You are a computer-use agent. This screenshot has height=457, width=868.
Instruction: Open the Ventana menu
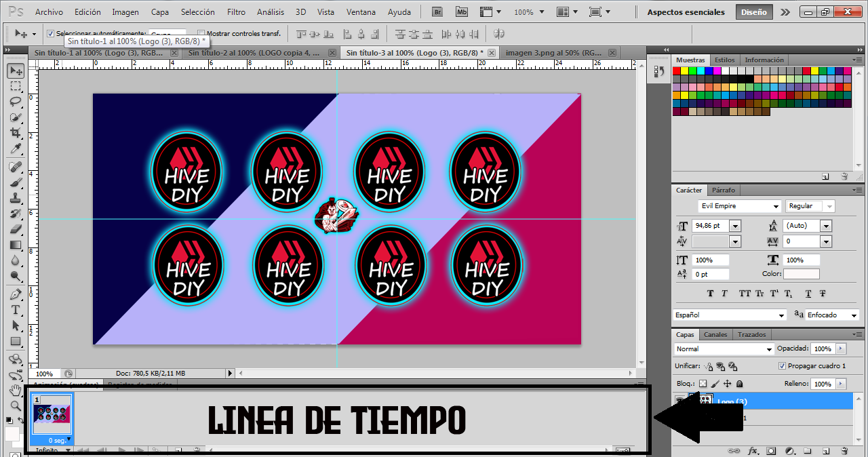tap(361, 12)
